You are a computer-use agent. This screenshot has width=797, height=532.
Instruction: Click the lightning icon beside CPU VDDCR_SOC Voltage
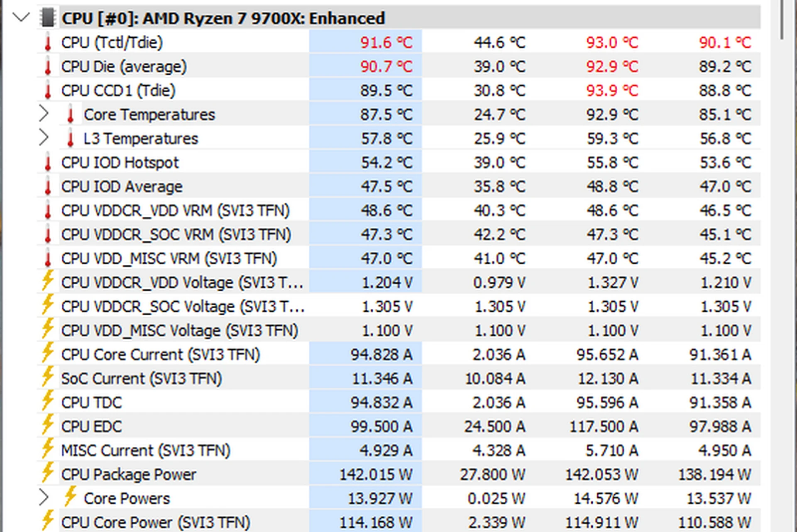48,305
